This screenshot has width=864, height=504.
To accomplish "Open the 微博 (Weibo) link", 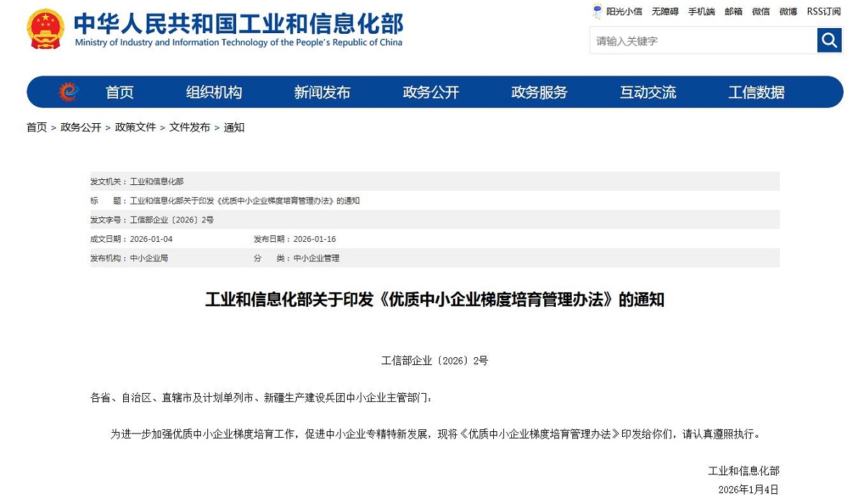I will click(788, 12).
